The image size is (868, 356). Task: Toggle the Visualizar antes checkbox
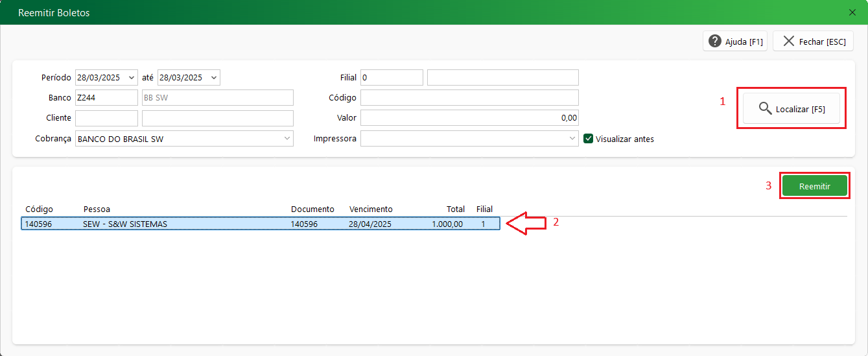pos(589,139)
